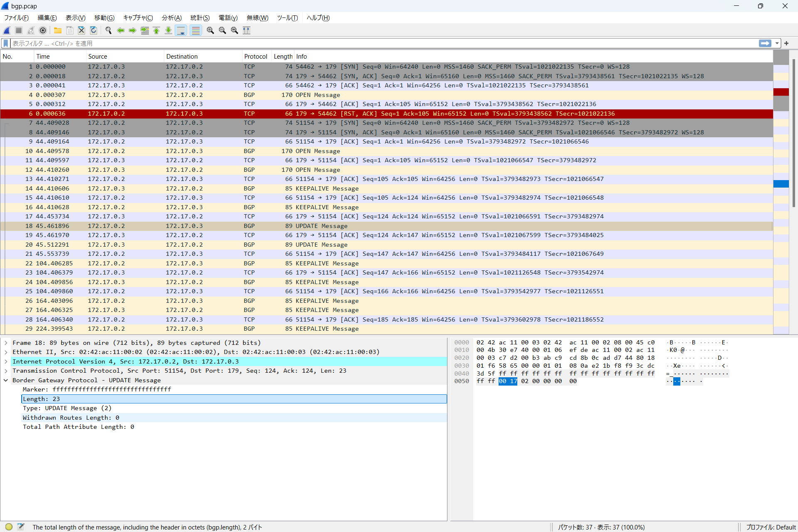Open the 電話(y) menu
Image resolution: width=798 pixels, height=532 pixels.
[228, 18]
